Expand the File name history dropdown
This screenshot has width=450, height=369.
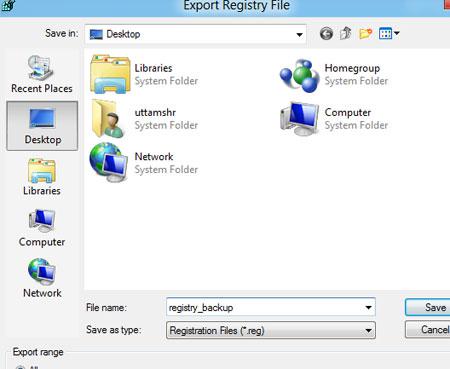click(x=368, y=307)
